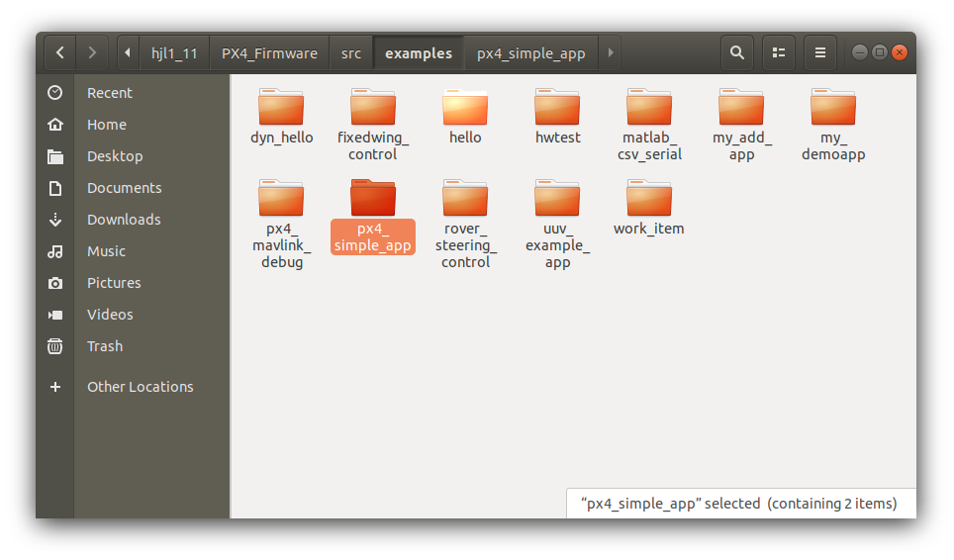The image size is (954, 560).
Task: Click the Videos camcorder icon in sidebar
Action: (54, 315)
